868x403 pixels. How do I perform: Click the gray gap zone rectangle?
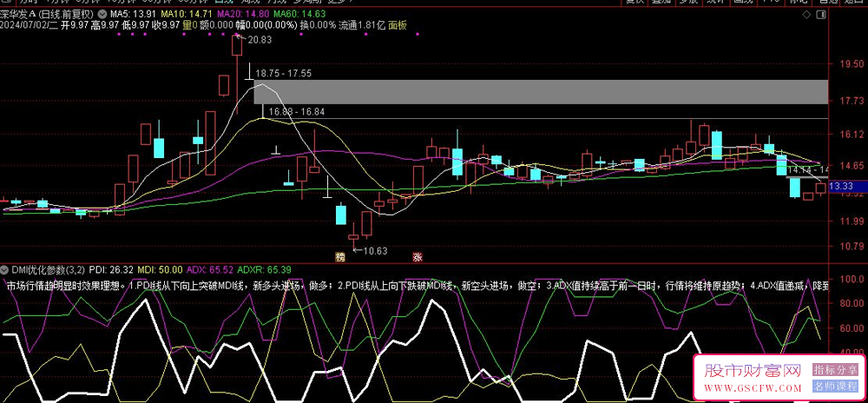coord(541,92)
